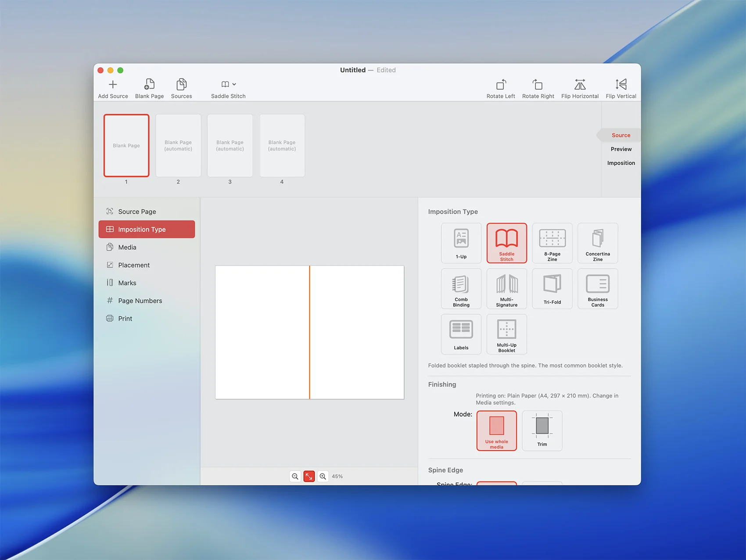Switch to the Imposition view tab
The image size is (746, 560).
[621, 163]
